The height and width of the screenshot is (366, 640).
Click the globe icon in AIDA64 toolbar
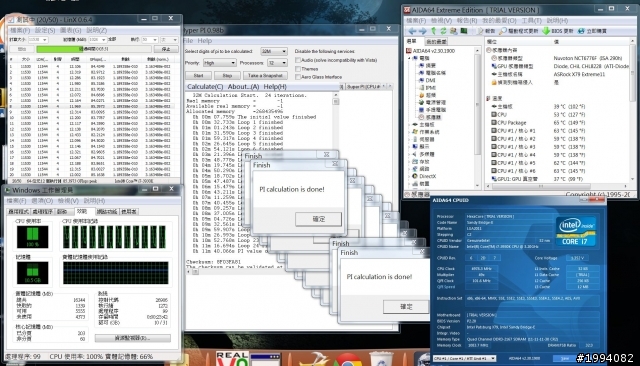[x=581, y=31]
